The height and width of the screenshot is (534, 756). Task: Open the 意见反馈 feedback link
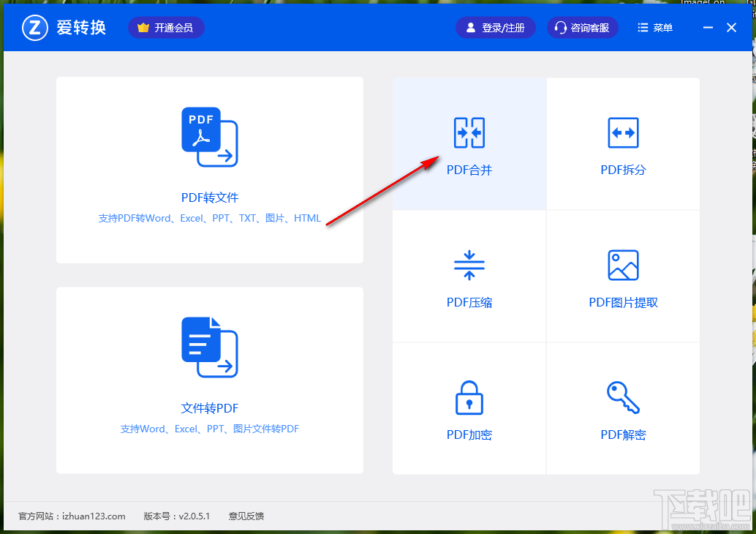[246, 516]
